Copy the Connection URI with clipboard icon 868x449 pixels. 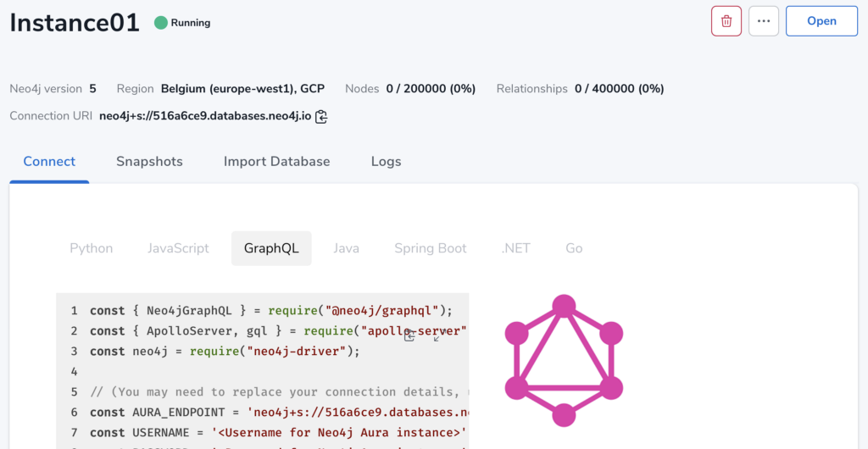coord(321,117)
